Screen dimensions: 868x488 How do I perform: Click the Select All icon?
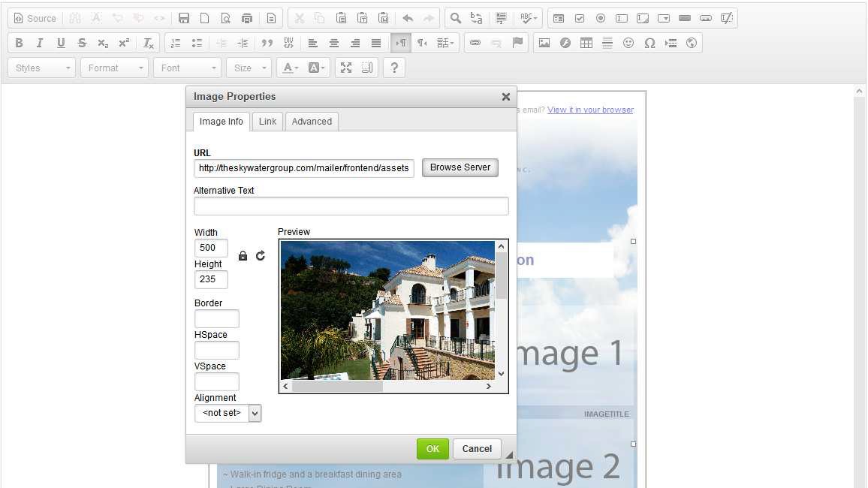click(x=501, y=18)
